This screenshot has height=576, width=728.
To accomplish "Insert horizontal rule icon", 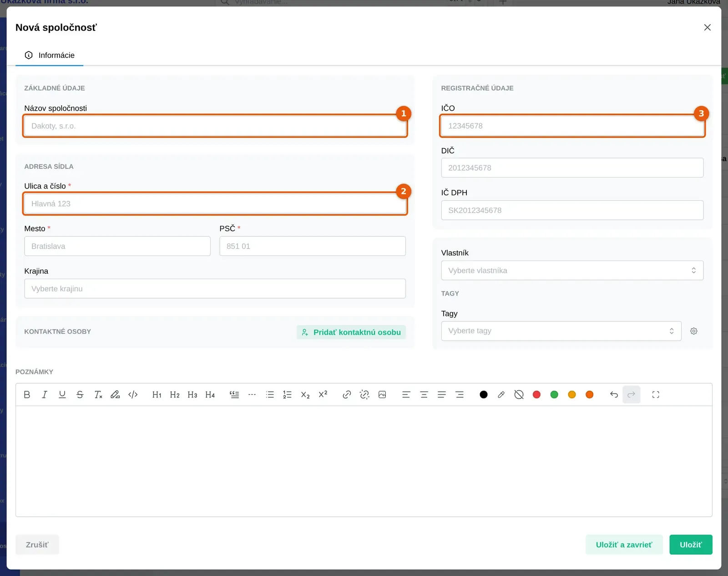I will tap(252, 395).
